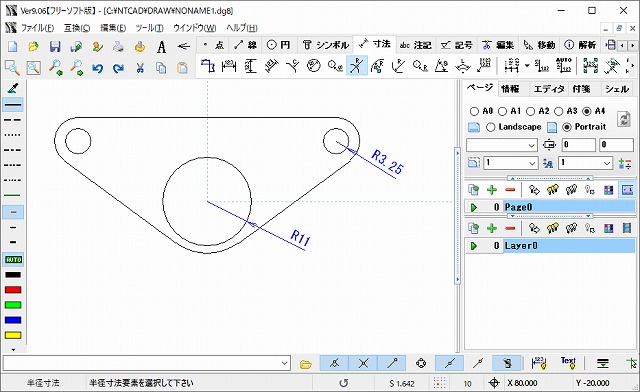Expand the left sidebar down arrow
The height and width of the screenshot is (392, 640).
(13, 350)
